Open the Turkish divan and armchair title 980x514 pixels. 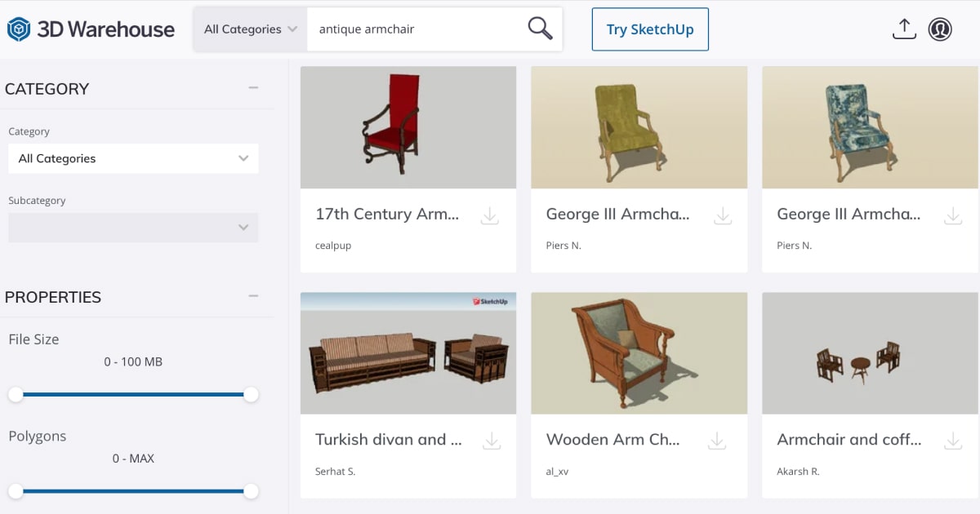[389, 440]
